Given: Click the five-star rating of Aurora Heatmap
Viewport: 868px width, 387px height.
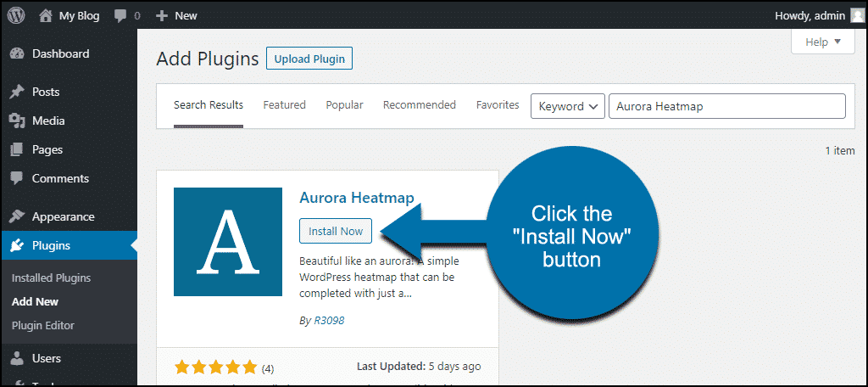Looking at the screenshot, I should point(216,367).
